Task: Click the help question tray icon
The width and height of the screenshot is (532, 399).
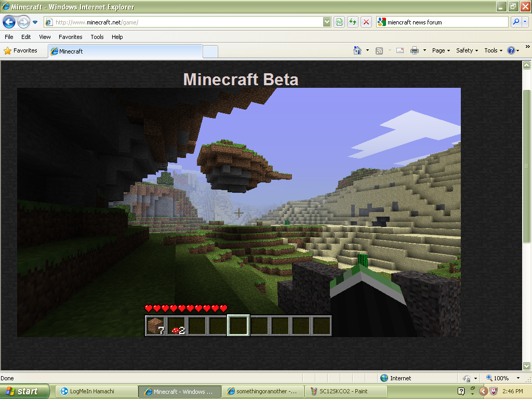Action: click(x=461, y=391)
